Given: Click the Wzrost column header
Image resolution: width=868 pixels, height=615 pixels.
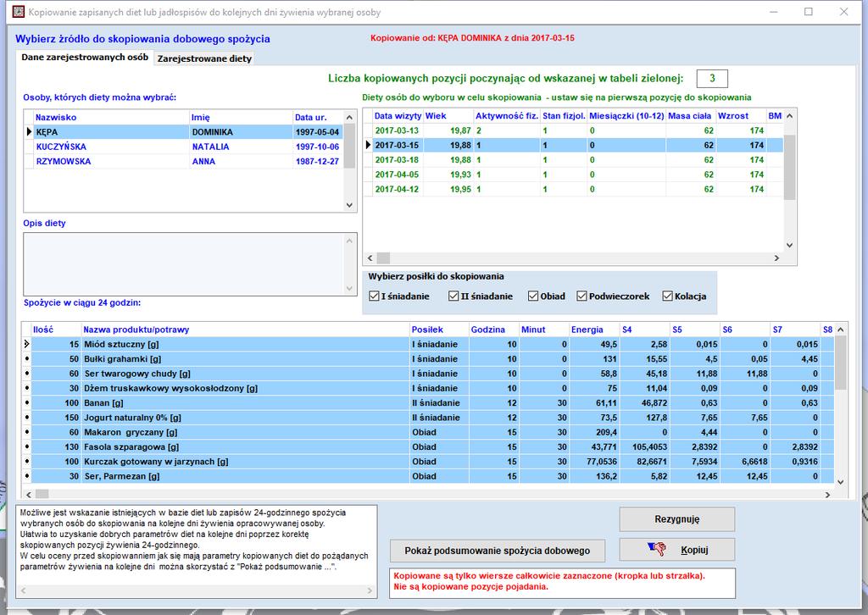Looking at the screenshot, I should tap(741, 115).
